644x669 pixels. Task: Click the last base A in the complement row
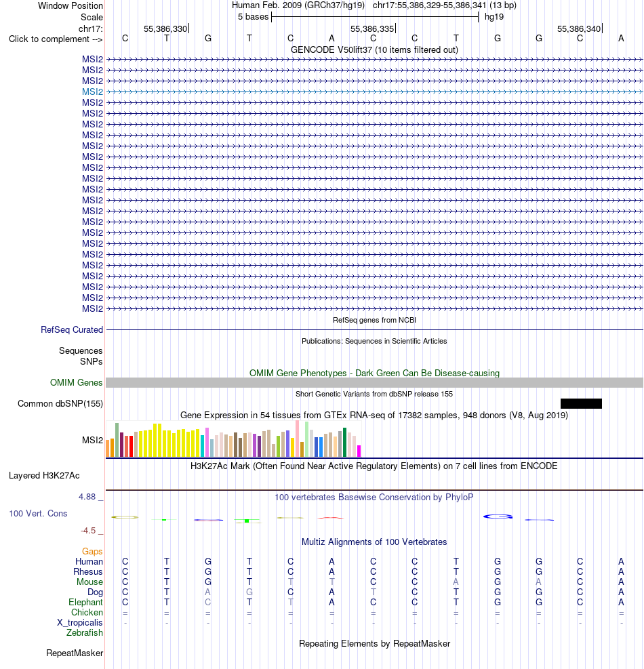tap(621, 39)
